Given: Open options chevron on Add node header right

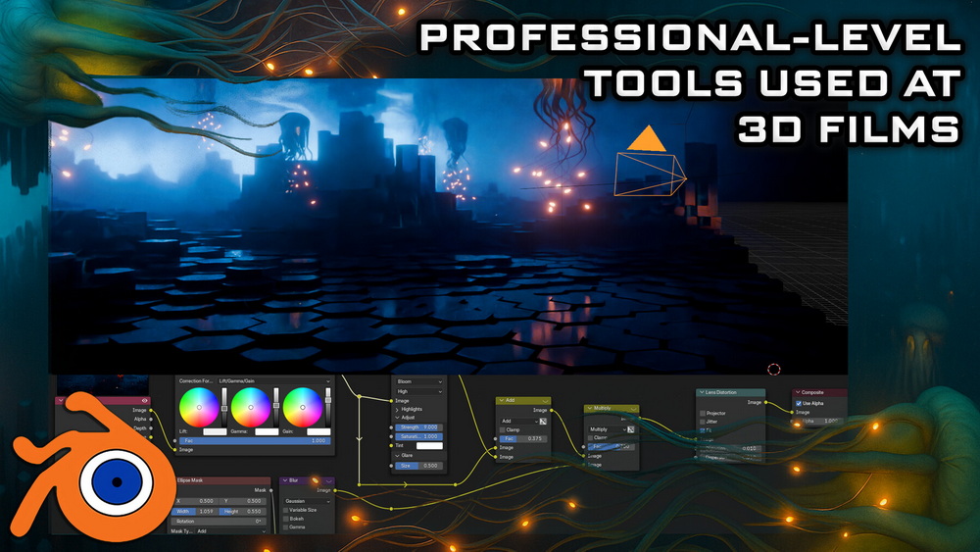Looking at the screenshot, I should pyautogui.click(x=546, y=401).
